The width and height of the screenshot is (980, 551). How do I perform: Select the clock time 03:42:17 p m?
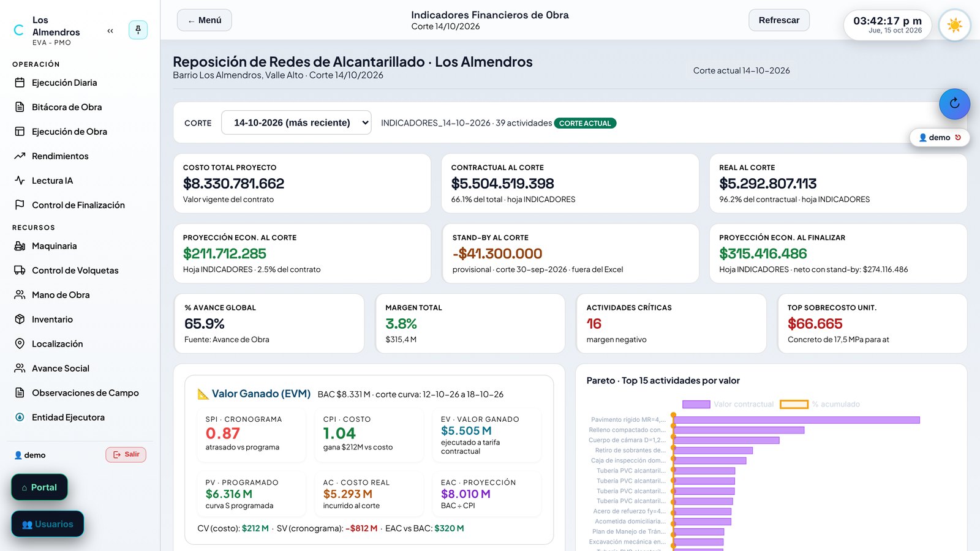point(888,21)
